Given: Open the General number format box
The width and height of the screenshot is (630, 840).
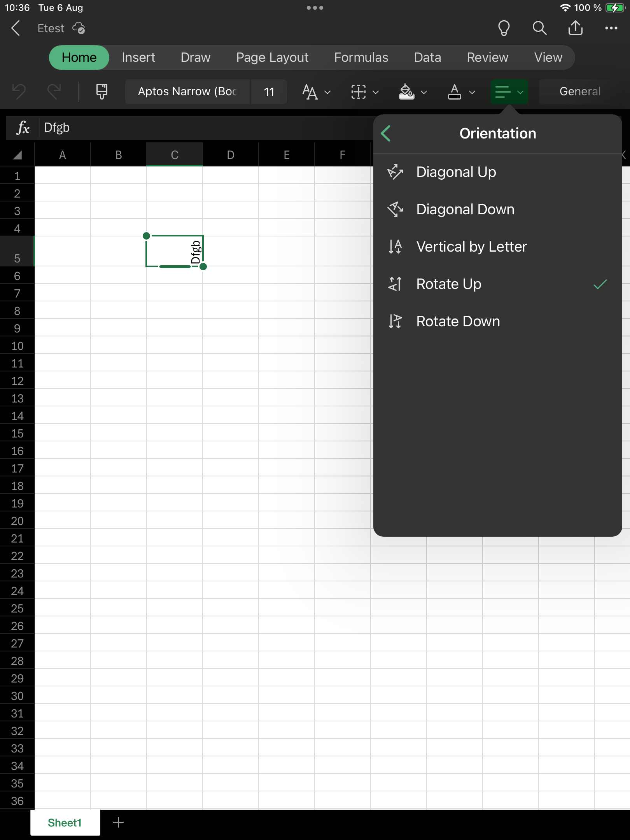Looking at the screenshot, I should click(580, 91).
